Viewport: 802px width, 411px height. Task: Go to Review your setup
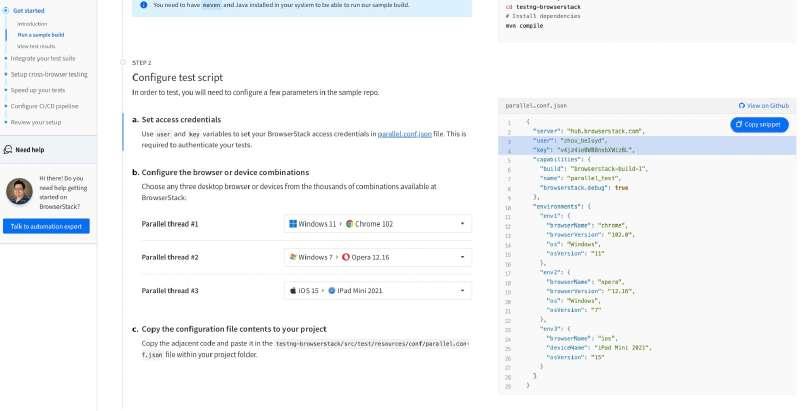[x=36, y=122]
